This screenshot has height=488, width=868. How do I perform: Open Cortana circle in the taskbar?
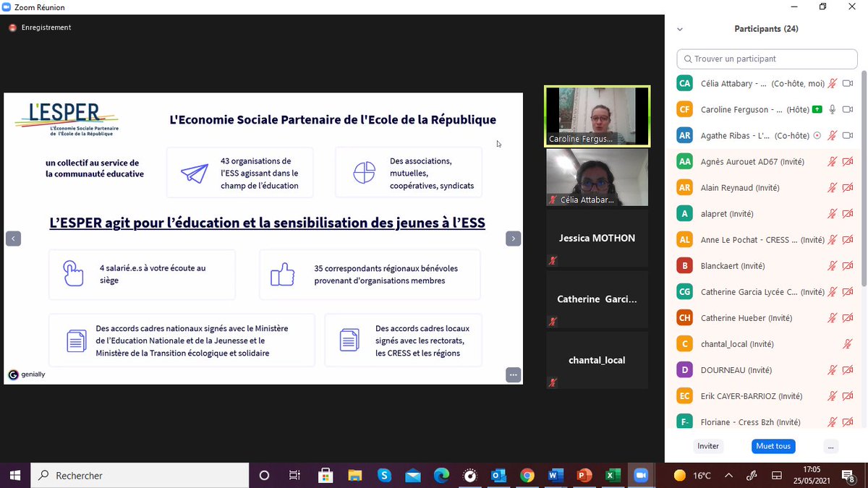tap(264, 475)
